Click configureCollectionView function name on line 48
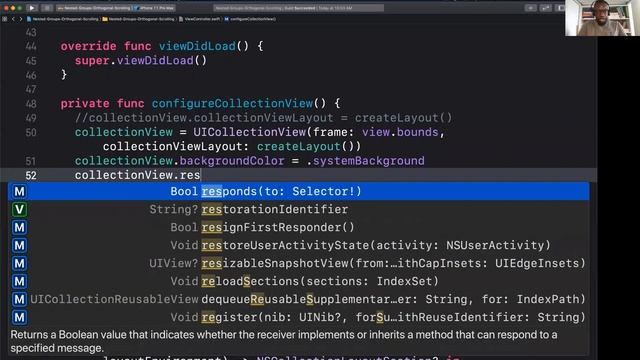This screenshot has width=640, height=360. (x=232, y=103)
